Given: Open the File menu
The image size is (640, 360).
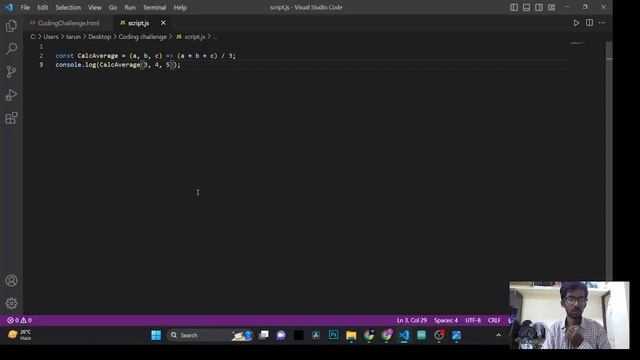Looking at the screenshot, I should [x=25, y=7].
